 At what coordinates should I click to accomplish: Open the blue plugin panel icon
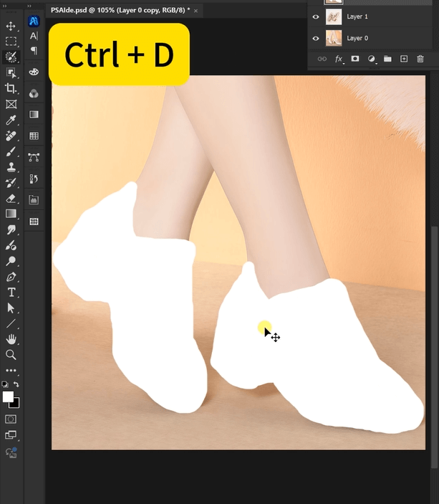tap(34, 22)
